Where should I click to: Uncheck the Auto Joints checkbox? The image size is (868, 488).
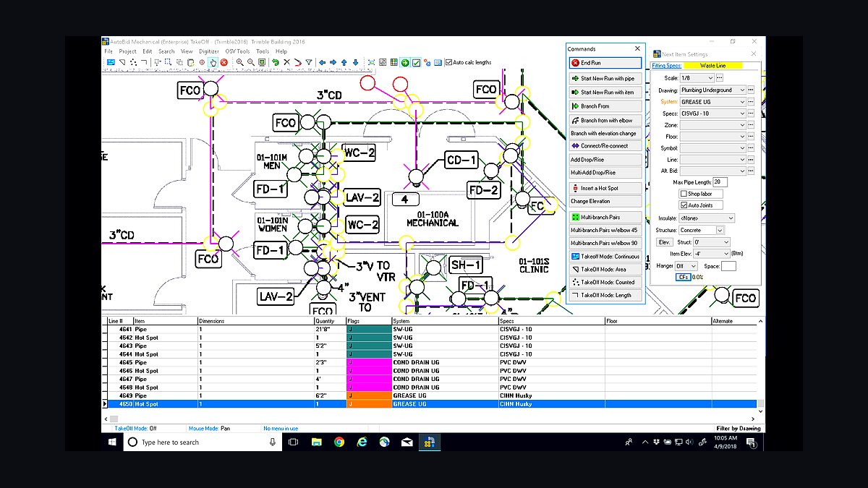[x=684, y=205]
